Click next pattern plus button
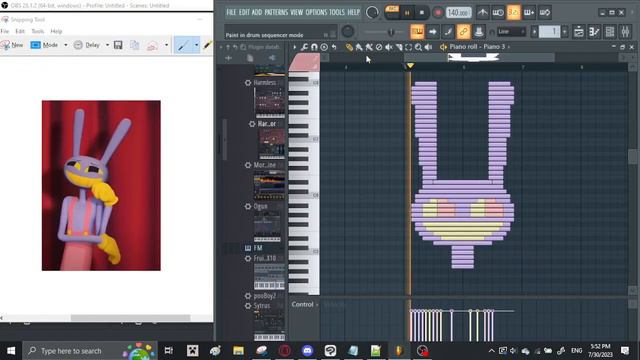Image resolution: width=640 pixels, height=360 pixels. point(565,31)
